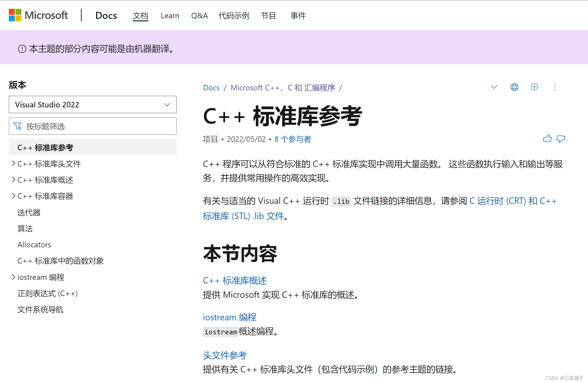This screenshot has height=383, width=588.
Task: Open the C++ 标准库概述 content link
Action: tap(235, 280)
